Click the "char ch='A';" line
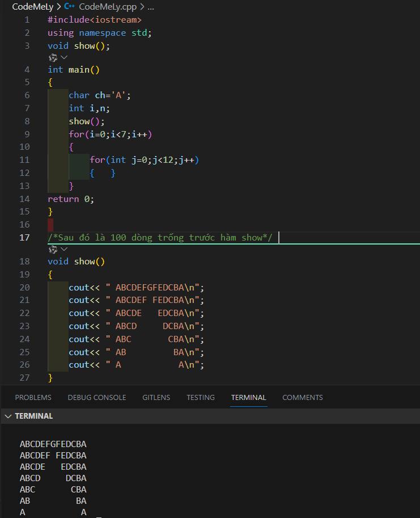 100,95
